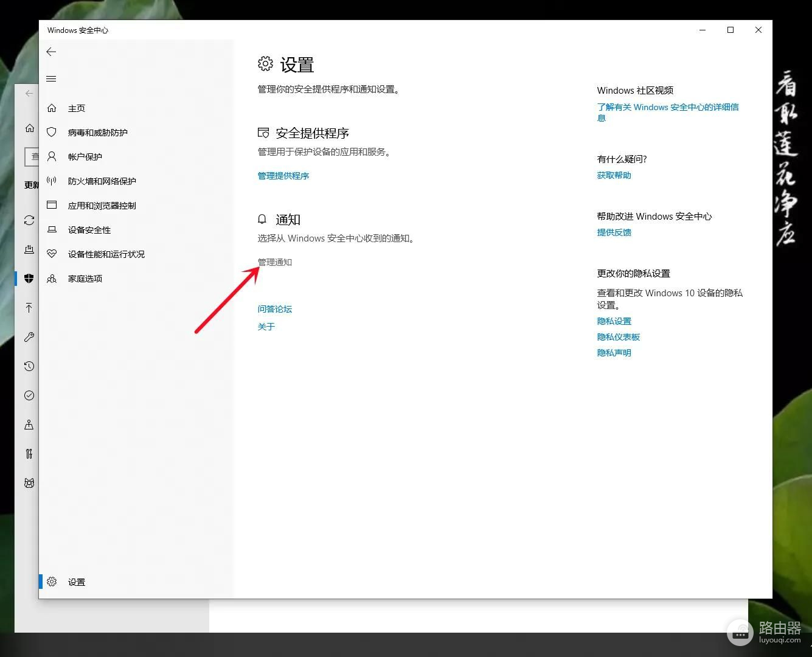
Task: Click home icon in background Settings window
Action: coord(29,128)
